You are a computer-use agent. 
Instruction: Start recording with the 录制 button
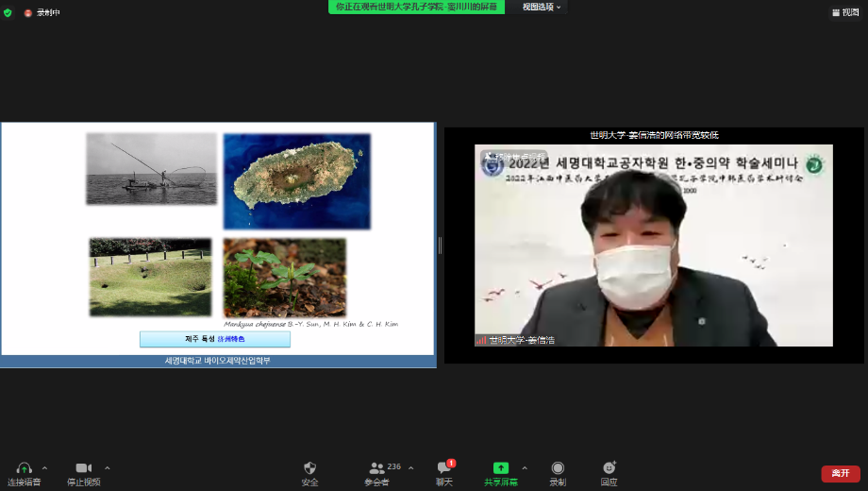558,468
